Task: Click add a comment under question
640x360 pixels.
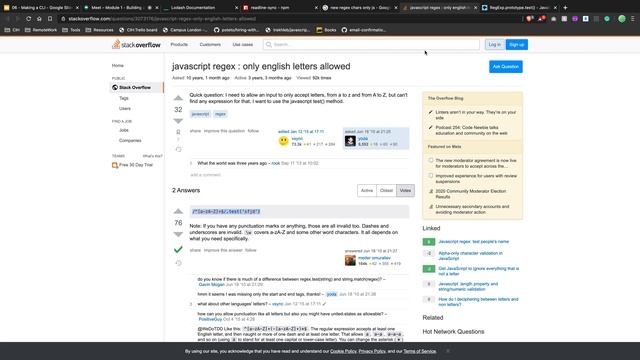Action: coord(205,175)
